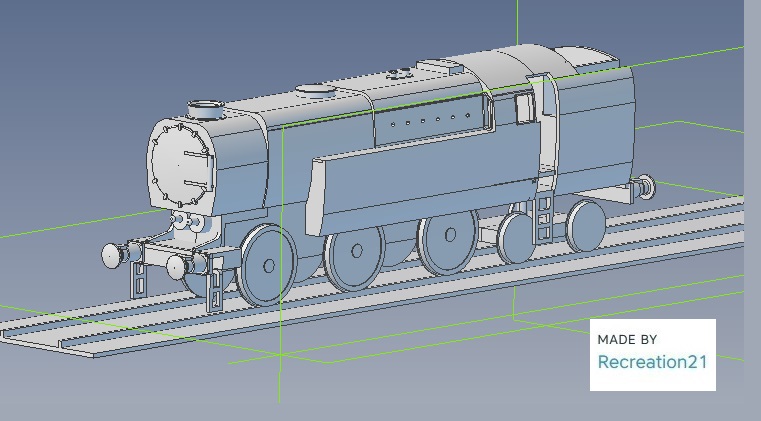This screenshot has height=421, width=761.
Task: Open the Recreation21 creator link
Action: point(652,362)
